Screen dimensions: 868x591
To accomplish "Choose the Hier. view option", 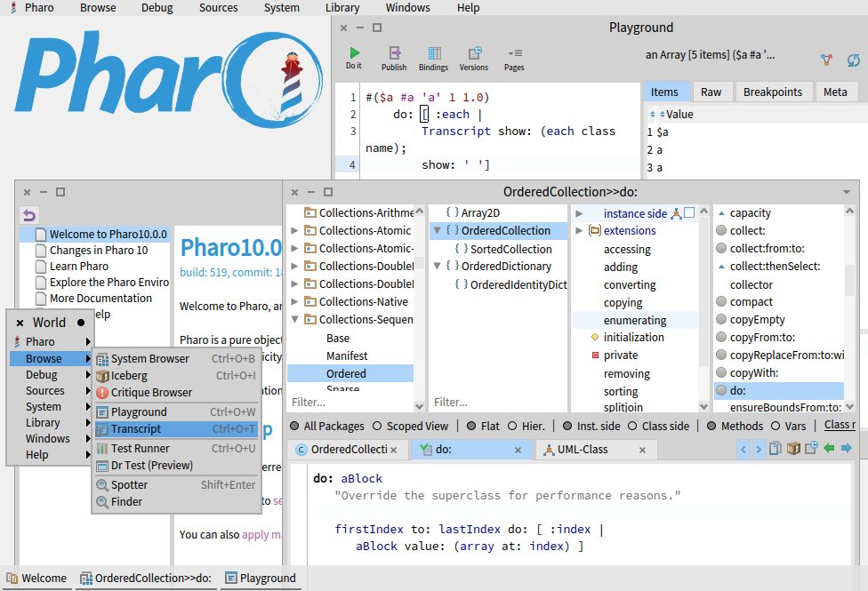I will click(x=512, y=426).
